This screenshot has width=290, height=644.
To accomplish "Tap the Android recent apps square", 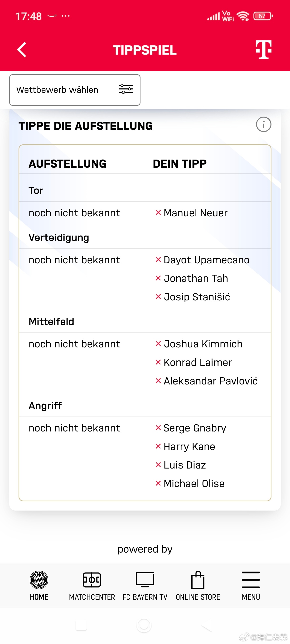I will pyautogui.click(x=81, y=625).
